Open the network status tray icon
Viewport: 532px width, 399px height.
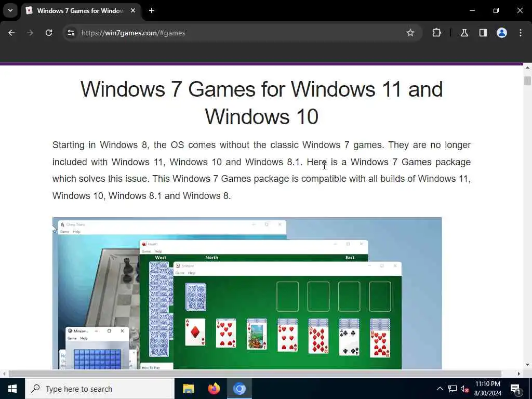453,389
